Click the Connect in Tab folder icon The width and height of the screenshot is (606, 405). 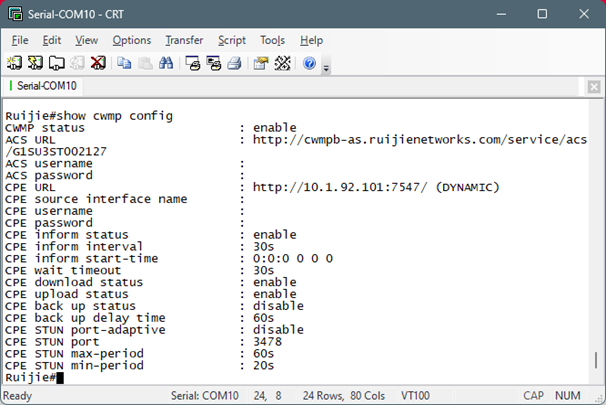[56, 63]
